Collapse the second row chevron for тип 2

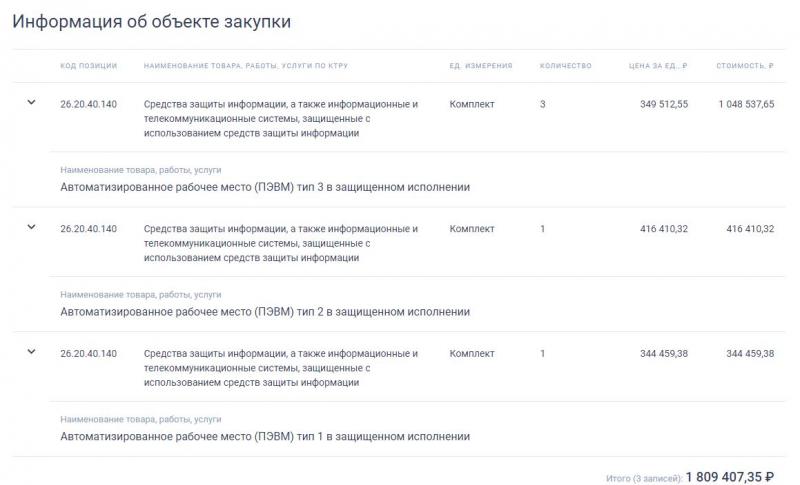[x=31, y=227]
